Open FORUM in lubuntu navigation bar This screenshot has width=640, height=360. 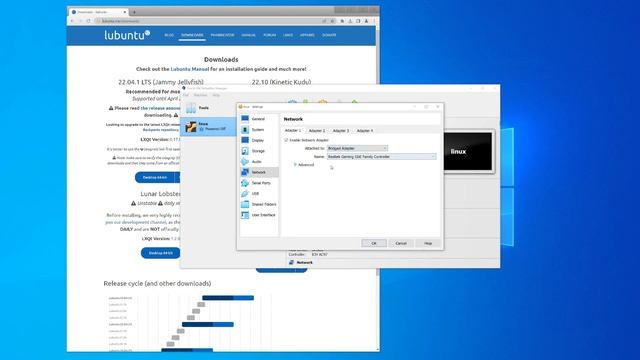[269, 35]
